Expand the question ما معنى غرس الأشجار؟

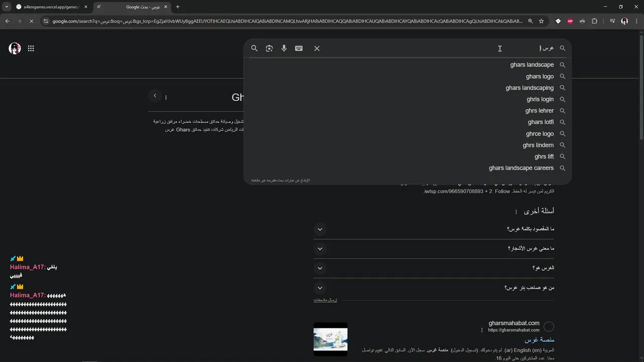[434, 249]
